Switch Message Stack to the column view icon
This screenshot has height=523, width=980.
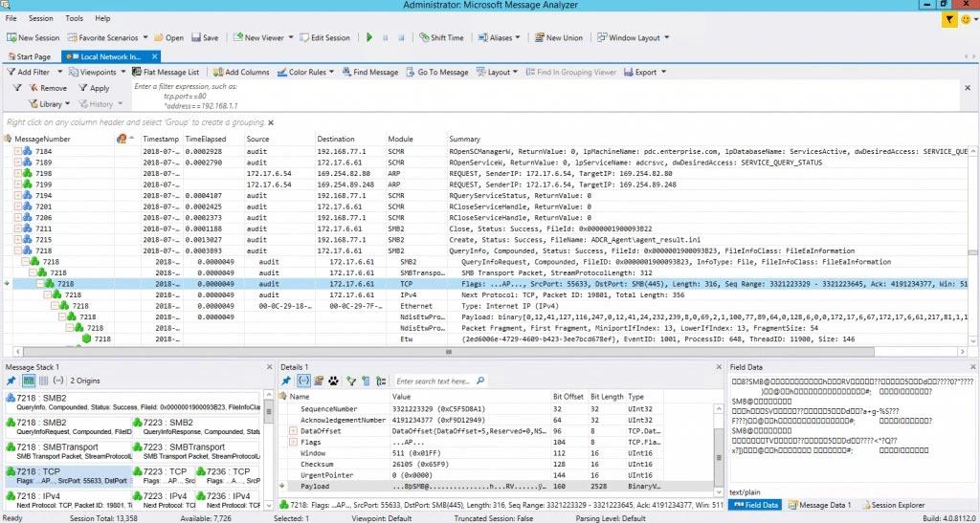44,381
